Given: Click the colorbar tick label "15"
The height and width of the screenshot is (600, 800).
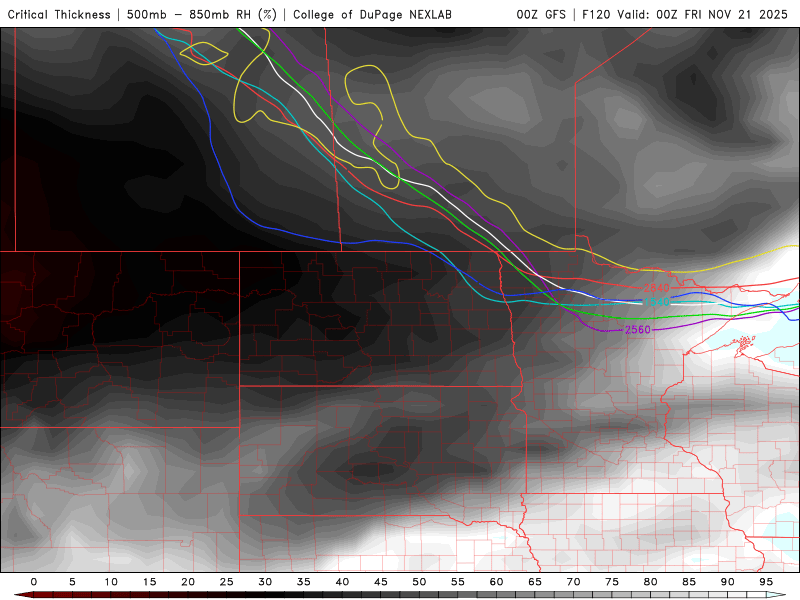Looking at the screenshot, I should 149,582.
